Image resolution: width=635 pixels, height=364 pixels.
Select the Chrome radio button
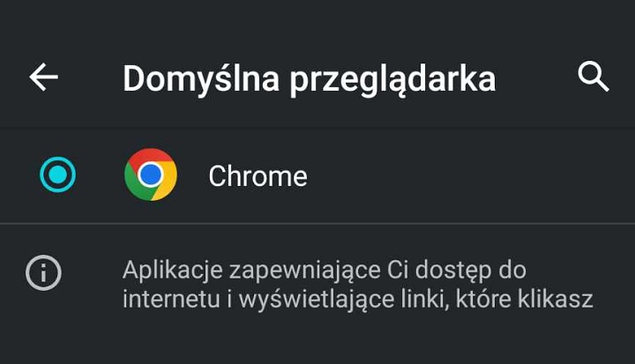pyautogui.click(x=58, y=175)
